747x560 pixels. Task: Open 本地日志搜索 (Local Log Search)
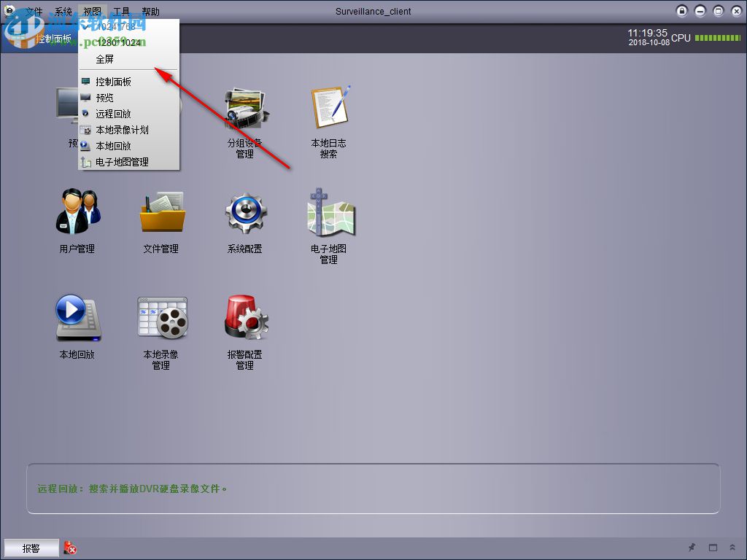point(328,109)
